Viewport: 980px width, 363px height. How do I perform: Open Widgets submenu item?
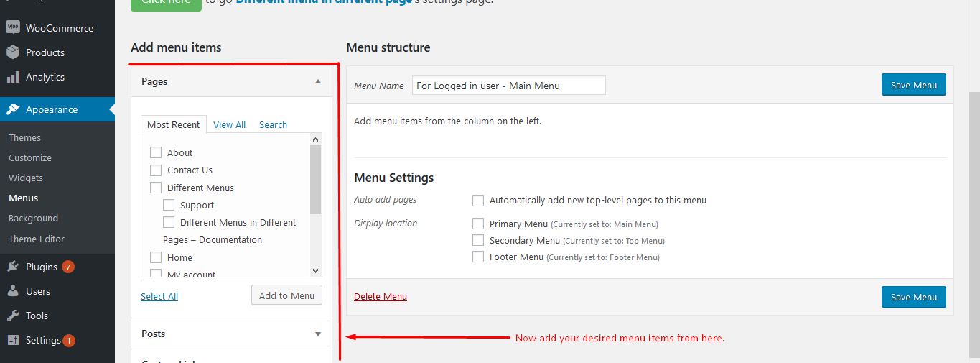coord(26,178)
